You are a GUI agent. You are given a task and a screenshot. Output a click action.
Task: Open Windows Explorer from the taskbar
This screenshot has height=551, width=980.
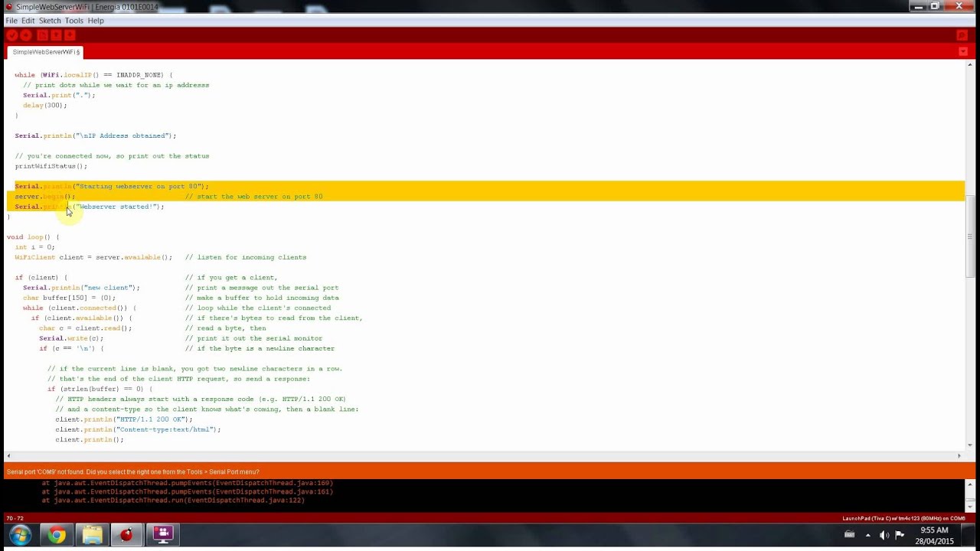[92, 535]
